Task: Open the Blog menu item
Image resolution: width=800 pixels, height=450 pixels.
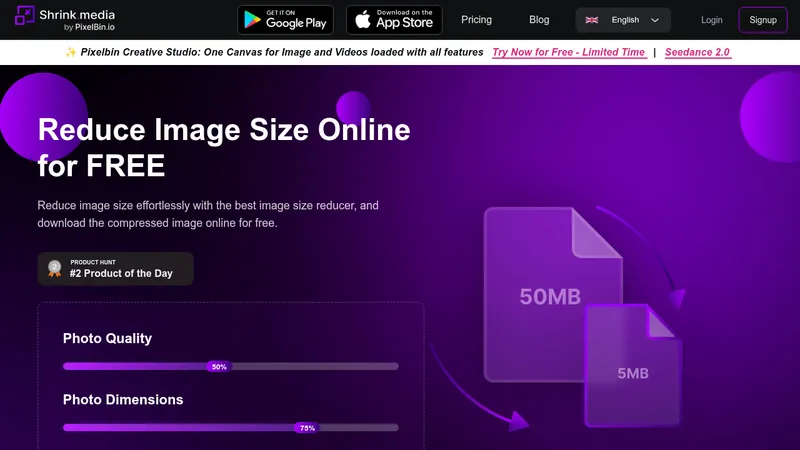Action: (x=539, y=20)
